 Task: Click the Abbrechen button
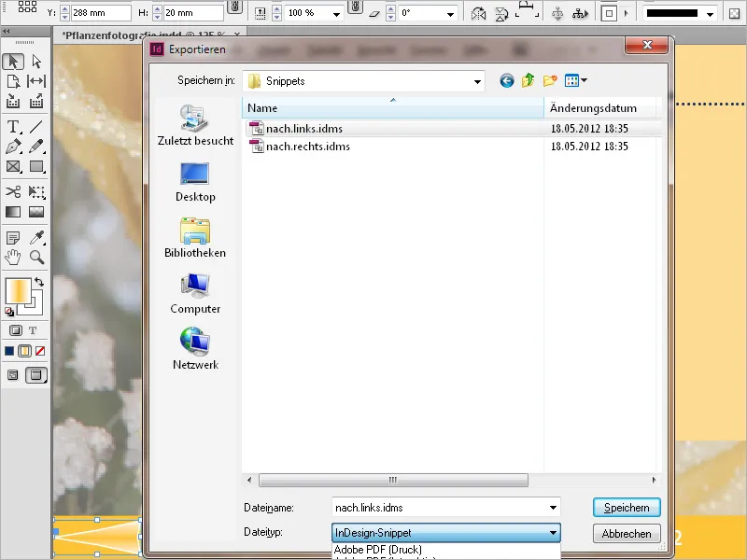point(627,533)
